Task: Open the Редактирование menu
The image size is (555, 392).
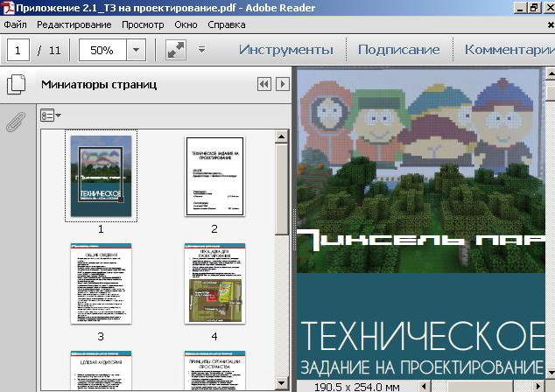Action: coord(74,24)
